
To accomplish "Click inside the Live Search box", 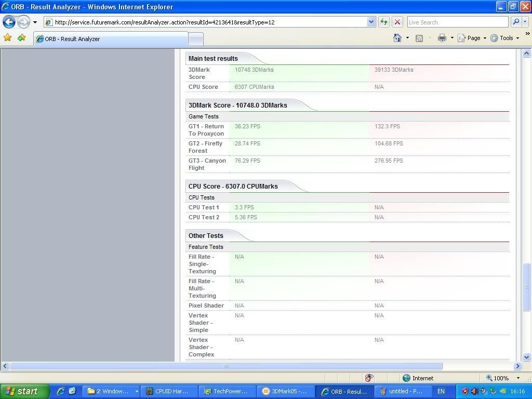I will coord(457,22).
